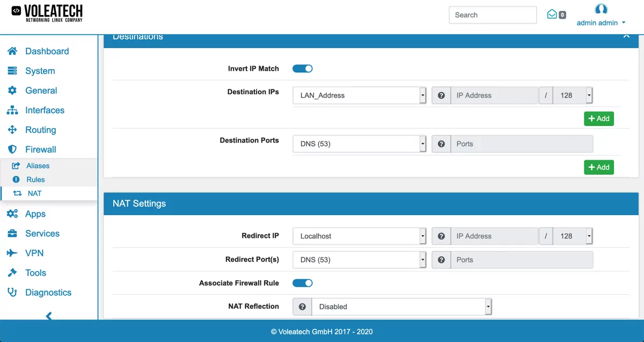Click the help icon beside Redirect IP
The height and width of the screenshot is (342, 644).
(x=441, y=236)
